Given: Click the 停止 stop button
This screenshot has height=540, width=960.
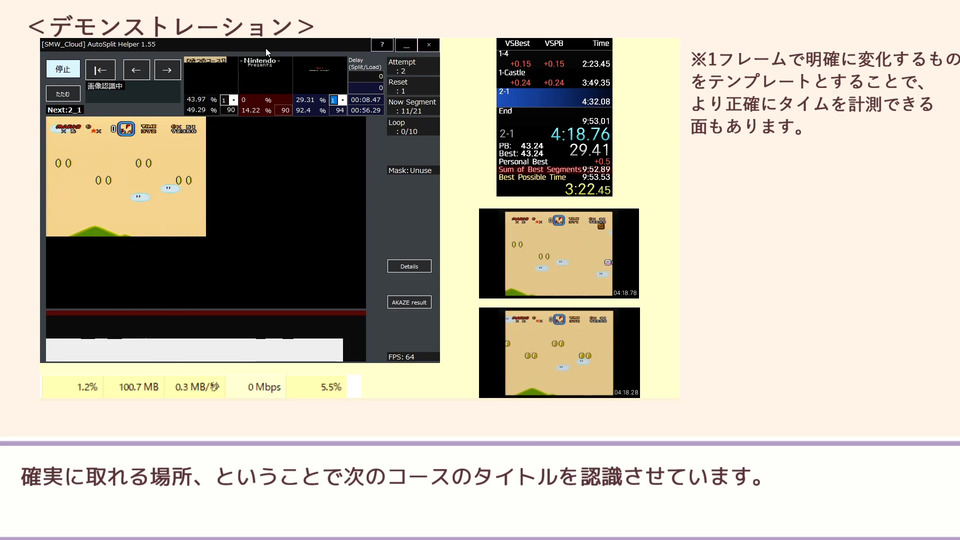Looking at the screenshot, I should [x=63, y=69].
